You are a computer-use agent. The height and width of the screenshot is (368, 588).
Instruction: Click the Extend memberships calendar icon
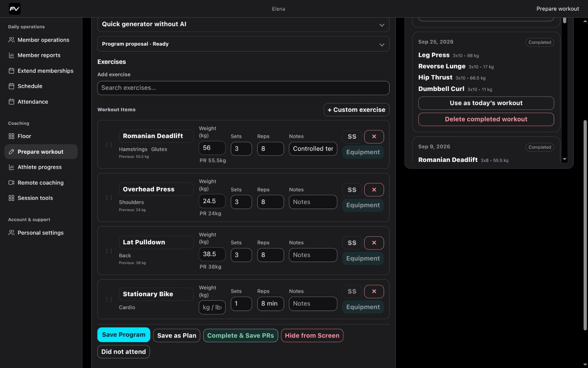(11, 71)
